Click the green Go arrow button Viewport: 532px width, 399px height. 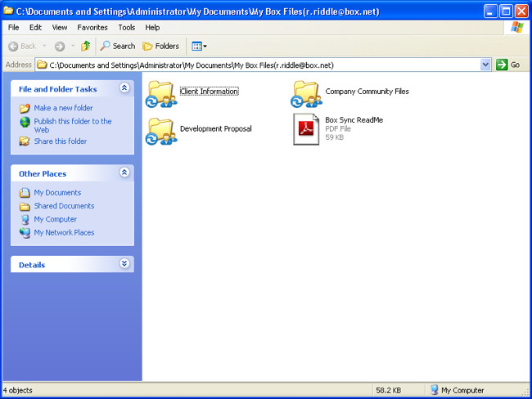click(502, 65)
